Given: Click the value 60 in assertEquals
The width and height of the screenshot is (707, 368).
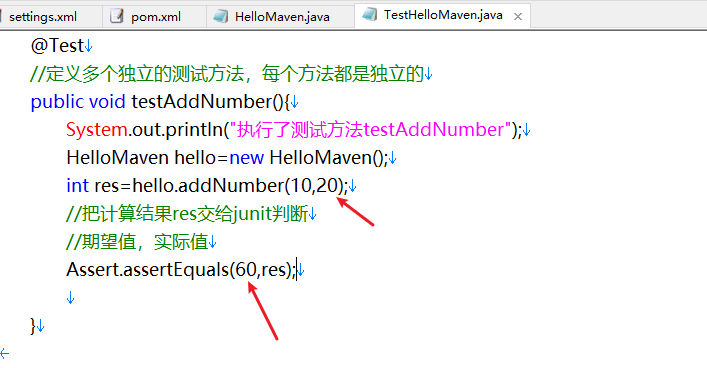Looking at the screenshot, I should click(x=246, y=270).
